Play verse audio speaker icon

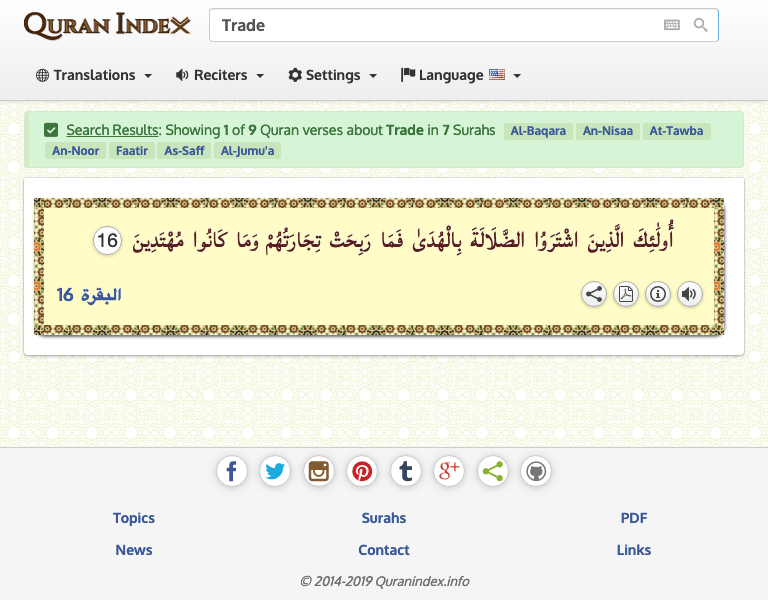(x=690, y=294)
